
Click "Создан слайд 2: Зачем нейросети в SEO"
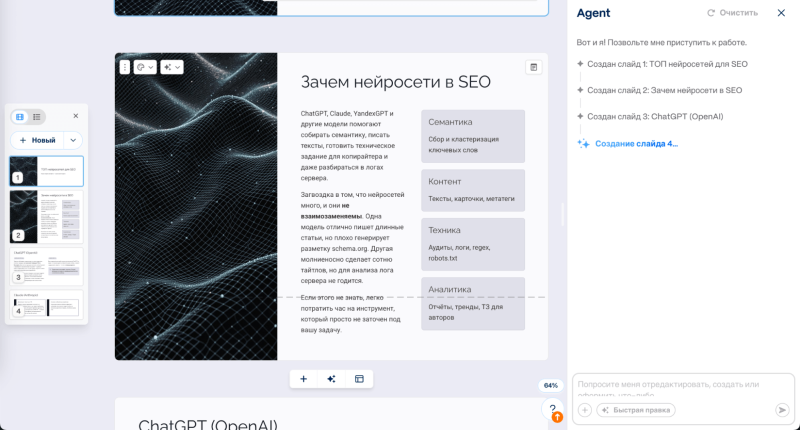665,90
